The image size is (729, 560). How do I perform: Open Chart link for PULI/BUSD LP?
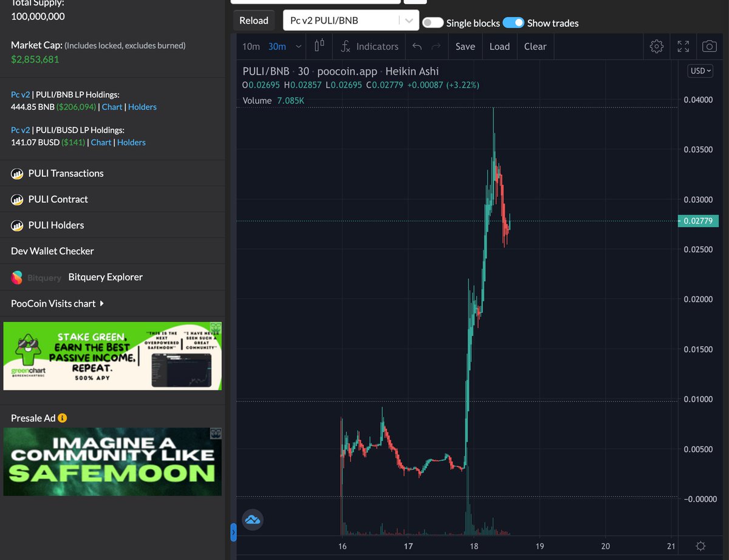click(x=101, y=142)
